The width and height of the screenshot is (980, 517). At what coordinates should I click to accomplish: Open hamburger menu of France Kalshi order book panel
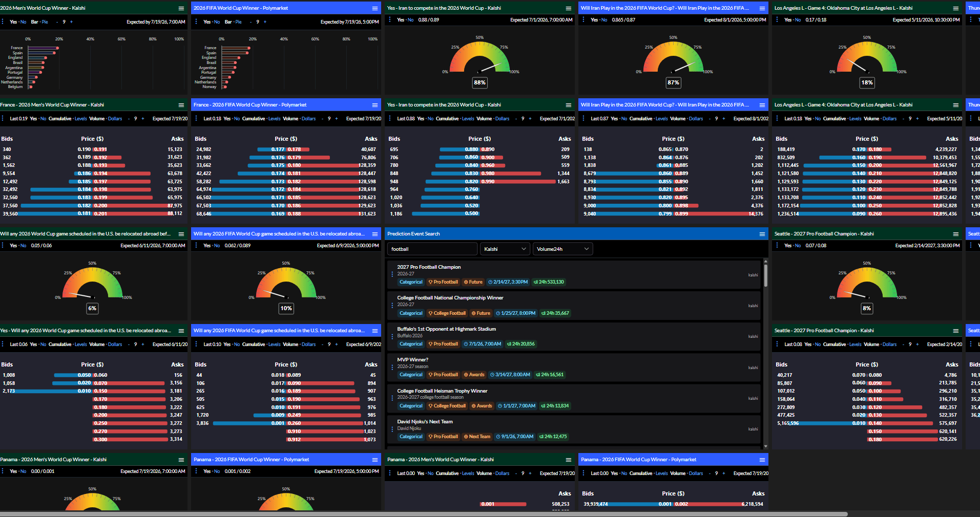[x=181, y=105]
